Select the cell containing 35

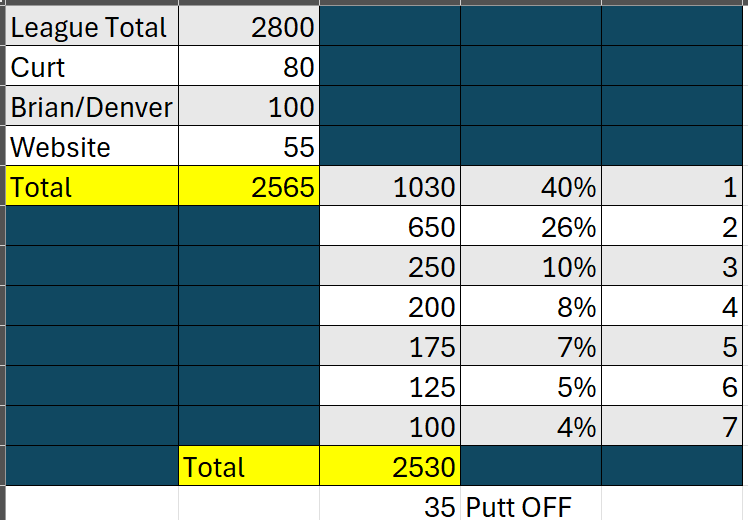pos(390,506)
